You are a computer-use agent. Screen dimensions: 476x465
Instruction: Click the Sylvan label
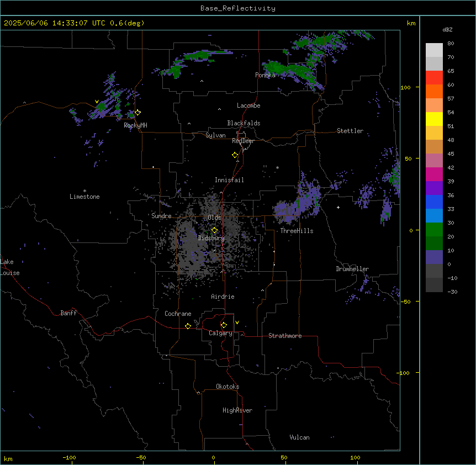pyautogui.click(x=215, y=135)
